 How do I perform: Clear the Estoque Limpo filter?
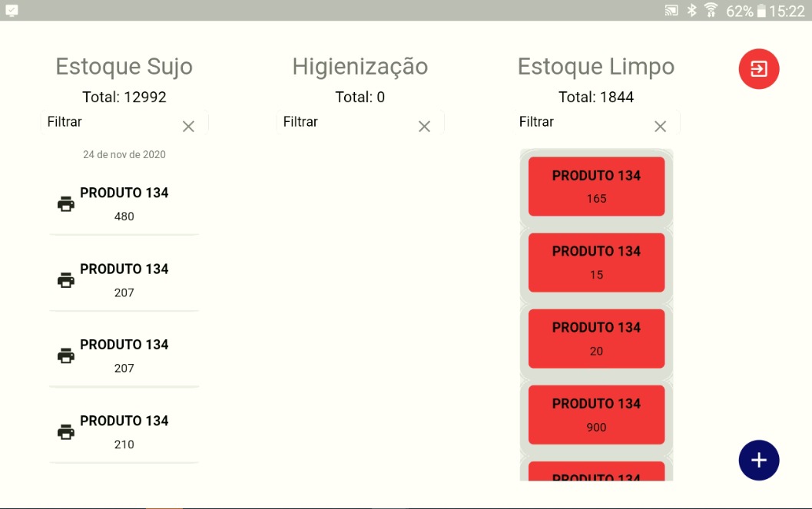(660, 127)
